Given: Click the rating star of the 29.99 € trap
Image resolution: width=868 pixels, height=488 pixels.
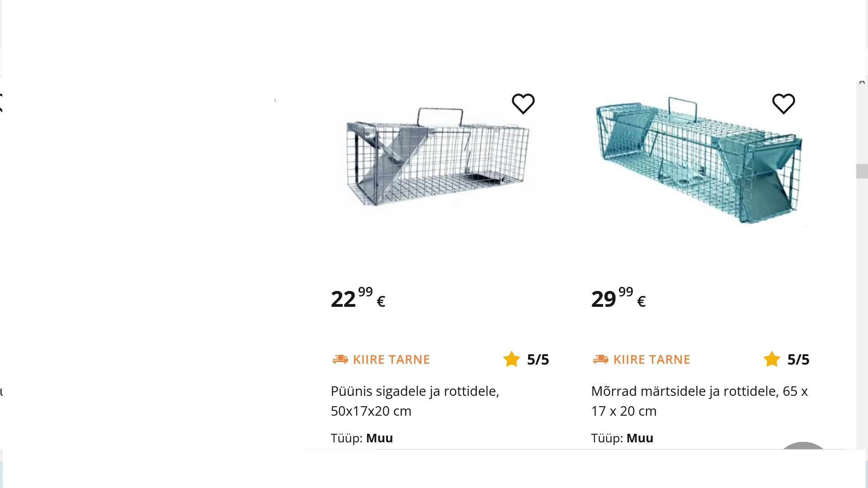Looking at the screenshot, I should click(772, 359).
